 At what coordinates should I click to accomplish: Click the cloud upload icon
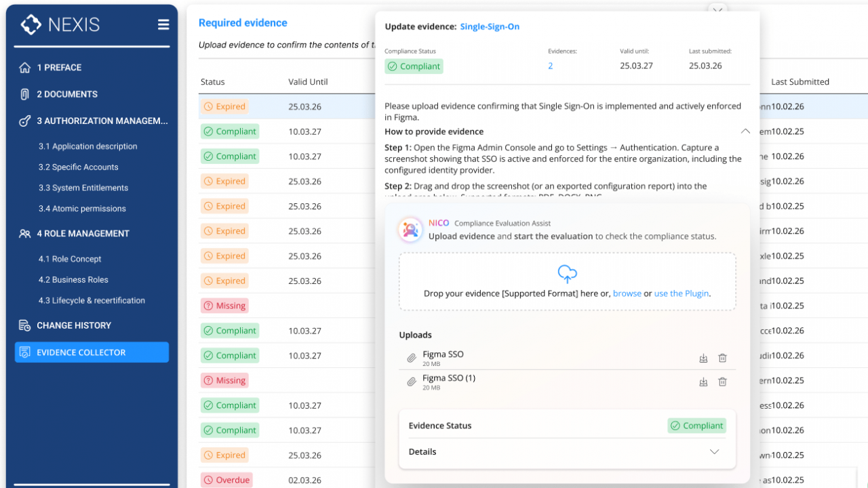point(567,274)
